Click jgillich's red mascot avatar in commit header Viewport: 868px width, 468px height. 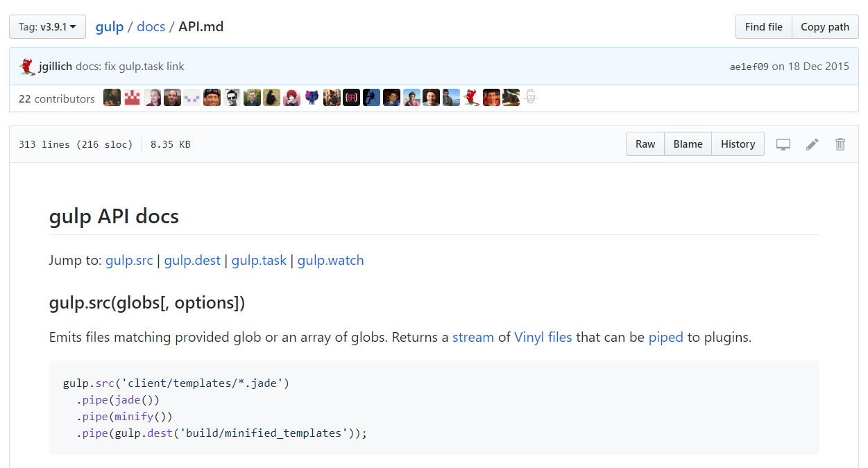pos(27,67)
